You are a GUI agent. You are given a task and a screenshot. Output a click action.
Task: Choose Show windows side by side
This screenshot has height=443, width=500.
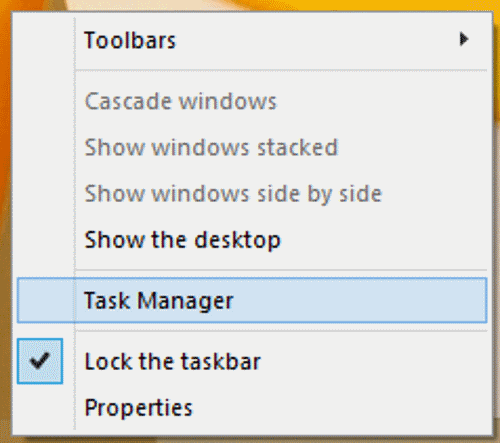[252, 193]
